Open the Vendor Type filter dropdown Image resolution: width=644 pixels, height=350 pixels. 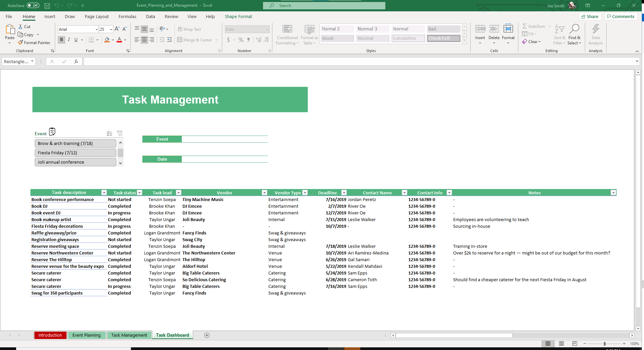[x=305, y=193]
